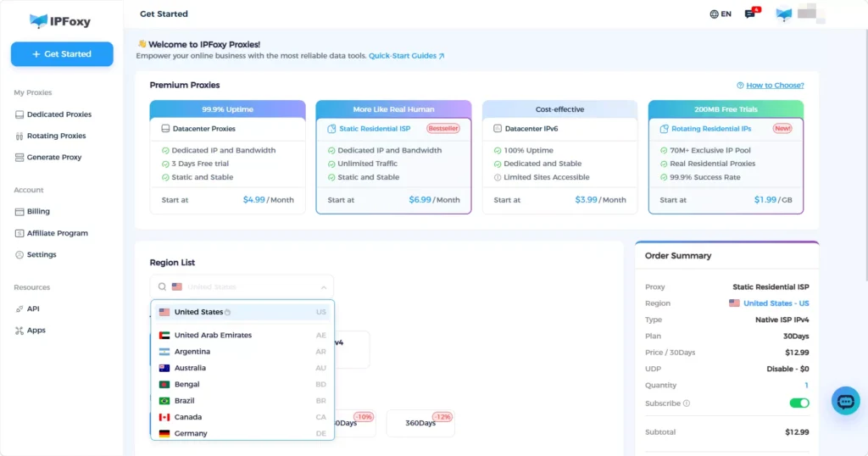Click the Datacenter Proxies card icon
The height and width of the screenshot is (456, 868).
[x=165, y=128]
